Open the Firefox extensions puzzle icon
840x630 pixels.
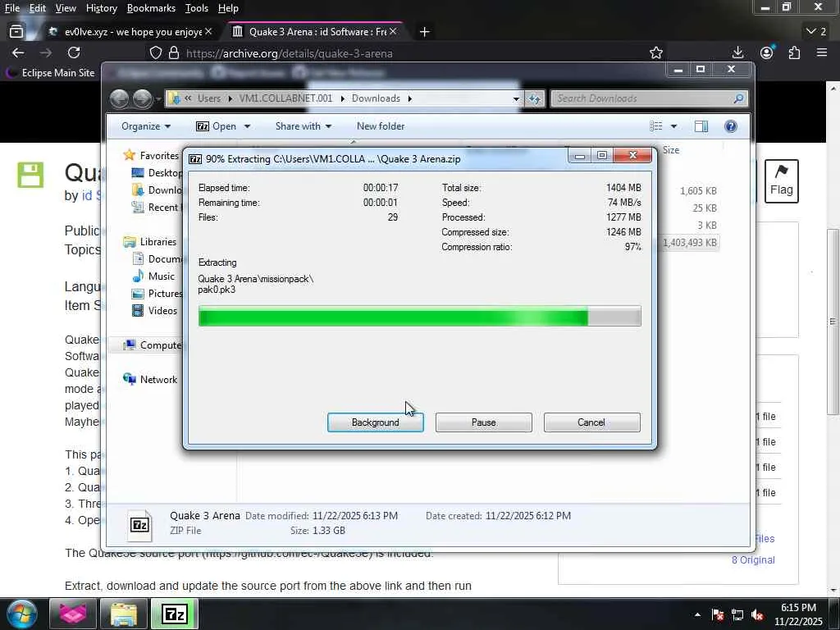[794, 52]
